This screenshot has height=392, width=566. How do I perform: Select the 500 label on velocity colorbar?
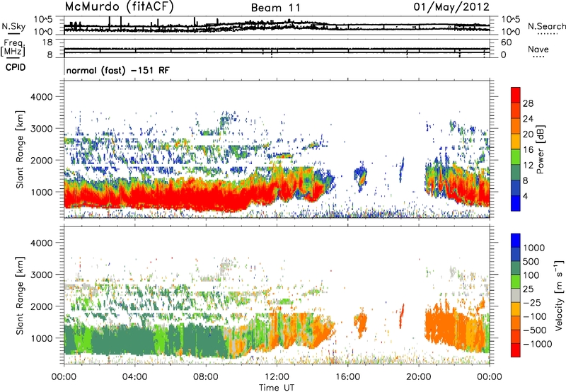533,262
